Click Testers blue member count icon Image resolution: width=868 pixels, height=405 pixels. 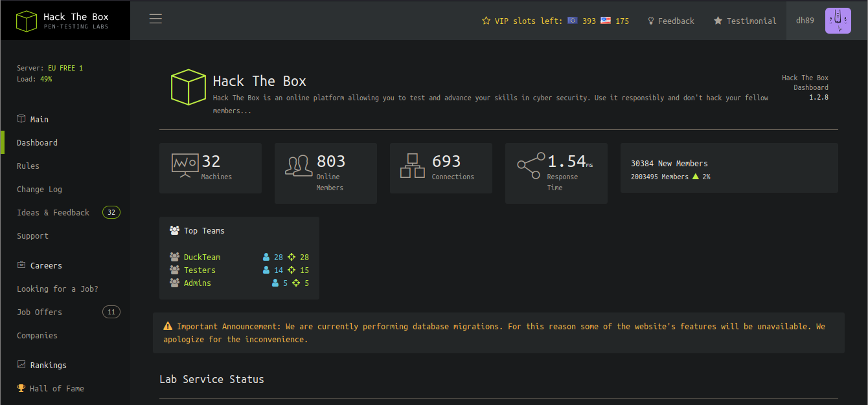click(266, 270)
